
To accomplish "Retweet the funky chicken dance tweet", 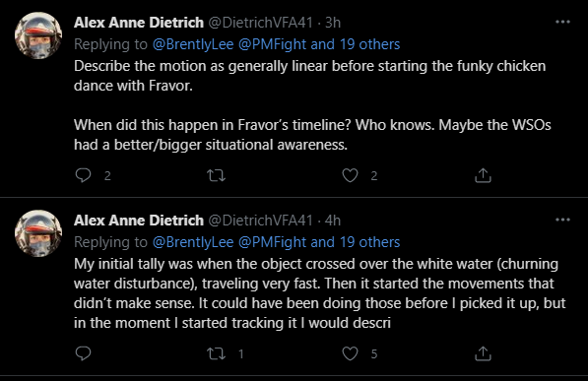I will point(217,175).
